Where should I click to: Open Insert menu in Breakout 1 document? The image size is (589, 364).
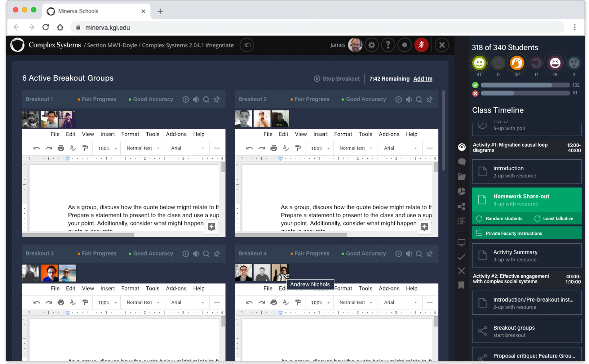click(x=108, y=134)
